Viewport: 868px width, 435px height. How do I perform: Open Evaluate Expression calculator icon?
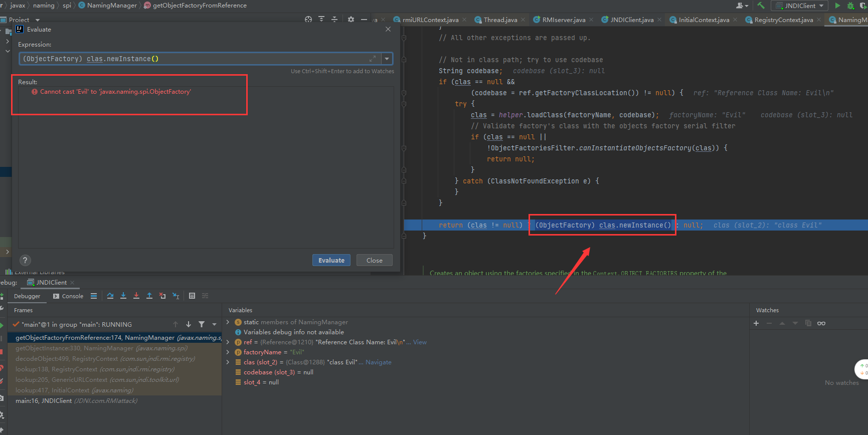point(192,296)
